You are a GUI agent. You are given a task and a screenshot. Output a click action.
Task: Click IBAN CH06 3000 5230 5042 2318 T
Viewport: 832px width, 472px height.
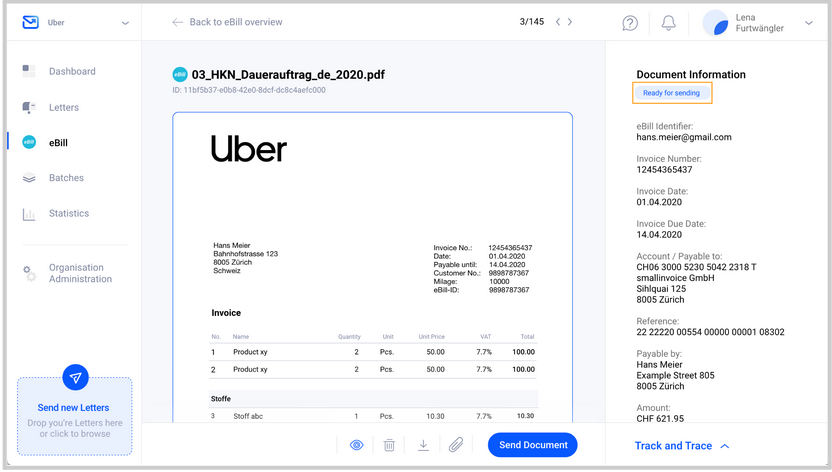click(696, 267)
